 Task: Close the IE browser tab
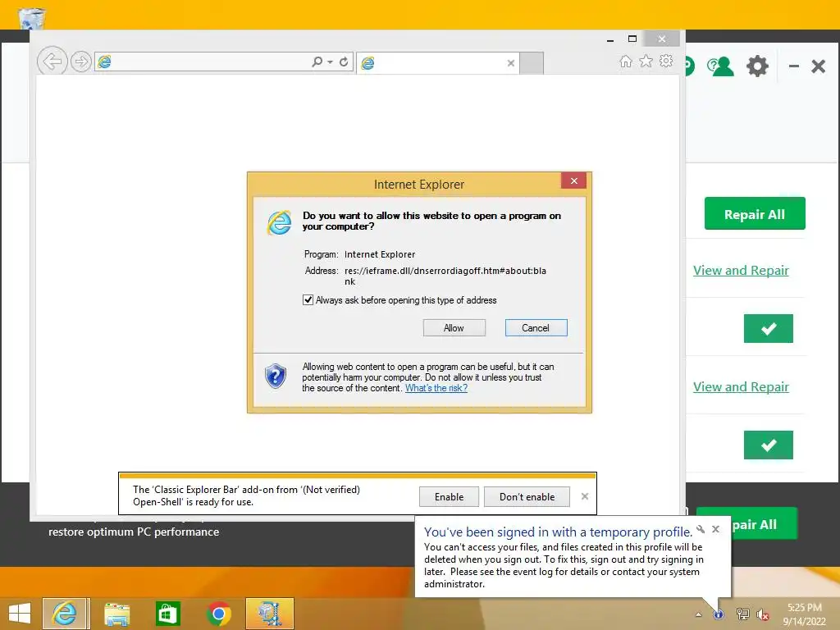(510, 63)
